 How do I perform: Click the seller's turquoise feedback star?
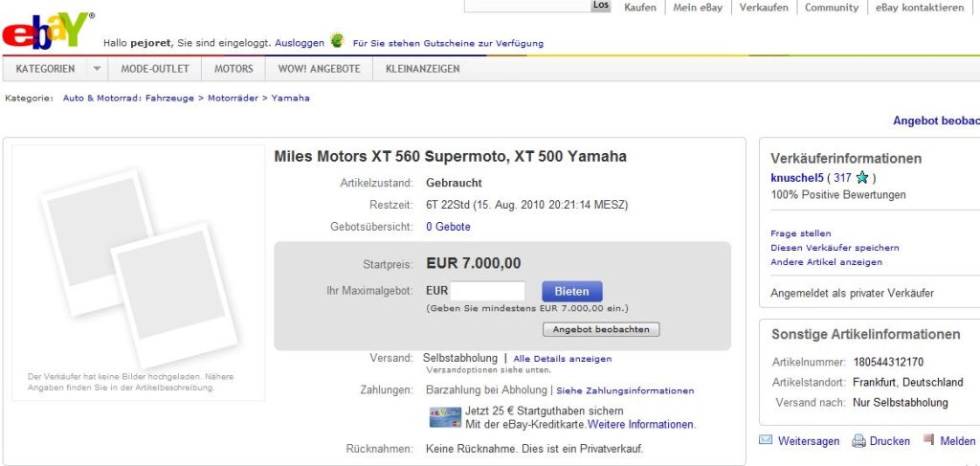click(862, 178)
